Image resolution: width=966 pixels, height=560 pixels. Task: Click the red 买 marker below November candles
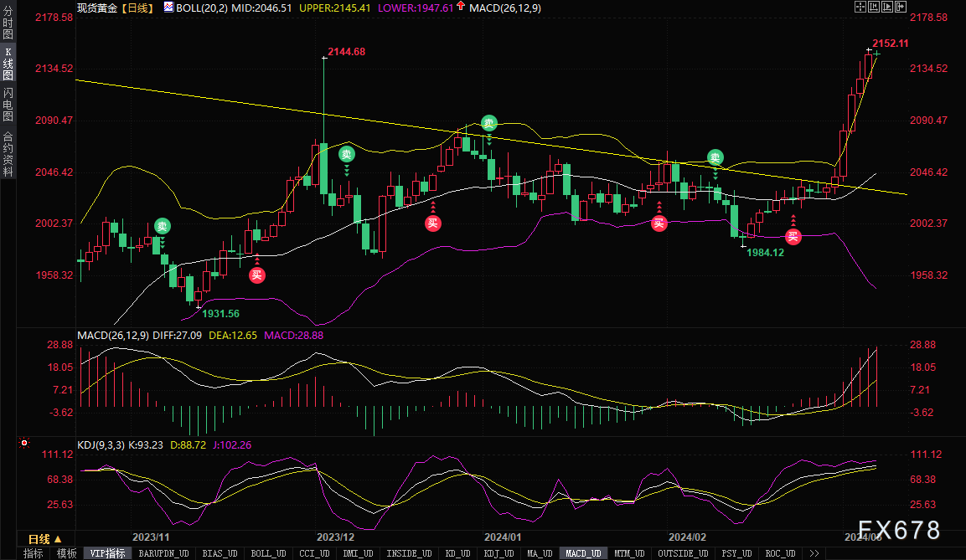coord(257,275)
